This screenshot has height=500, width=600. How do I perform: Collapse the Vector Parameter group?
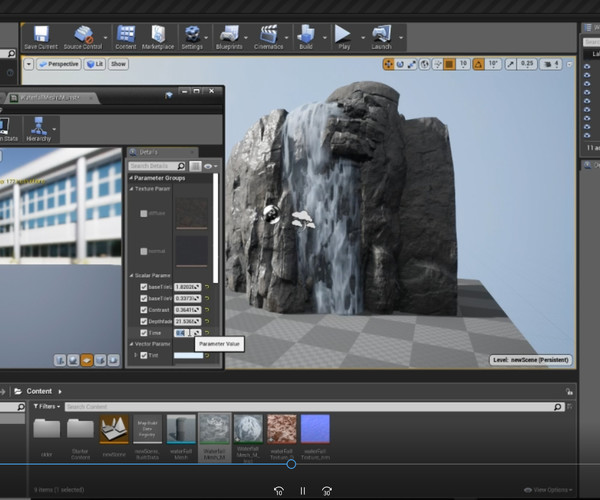click(x=131, y=344)
